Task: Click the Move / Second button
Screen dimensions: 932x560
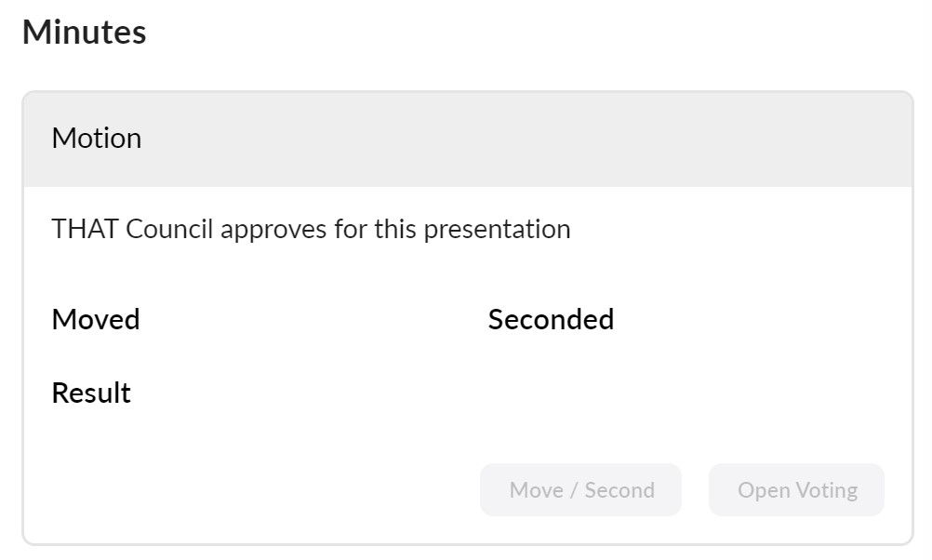Action: click(x=580, y=490)
